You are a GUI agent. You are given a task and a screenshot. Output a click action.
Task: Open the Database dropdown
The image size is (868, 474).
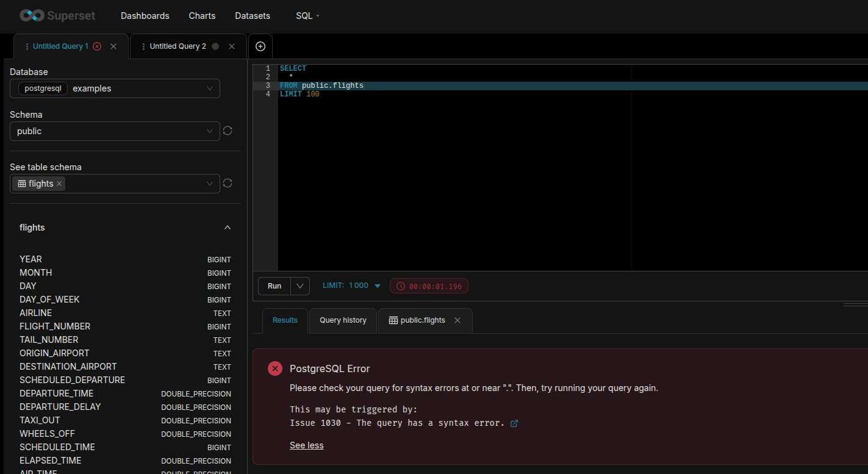pos(115,88)
